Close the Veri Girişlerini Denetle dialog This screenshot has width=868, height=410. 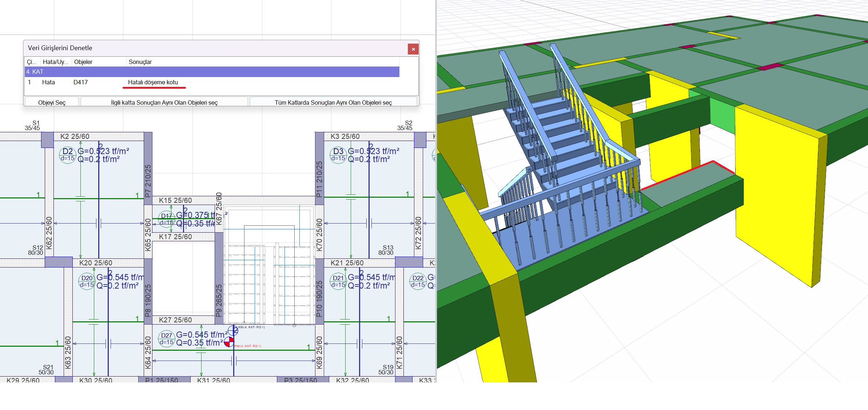click(x=413, y=49)
